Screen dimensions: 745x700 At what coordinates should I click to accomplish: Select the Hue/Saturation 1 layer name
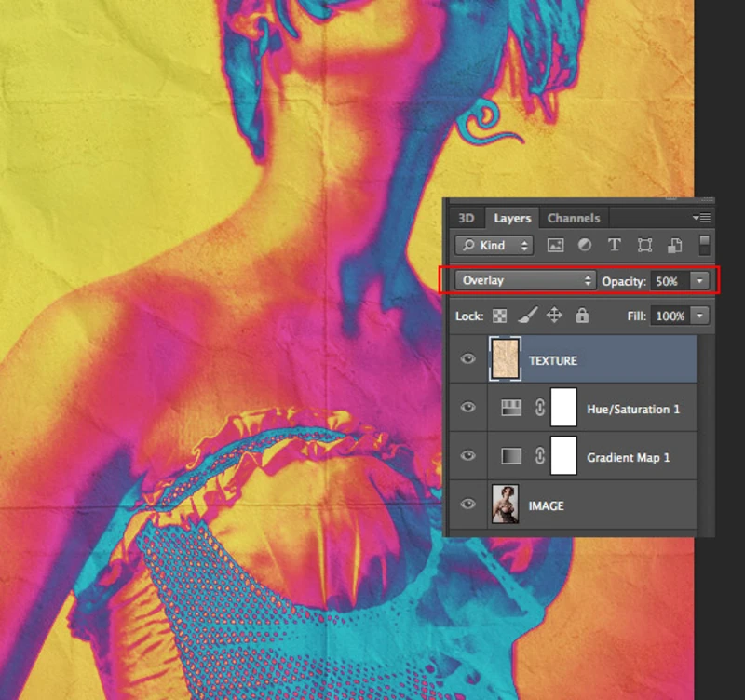pyautogui.click(x=633, y=409)
